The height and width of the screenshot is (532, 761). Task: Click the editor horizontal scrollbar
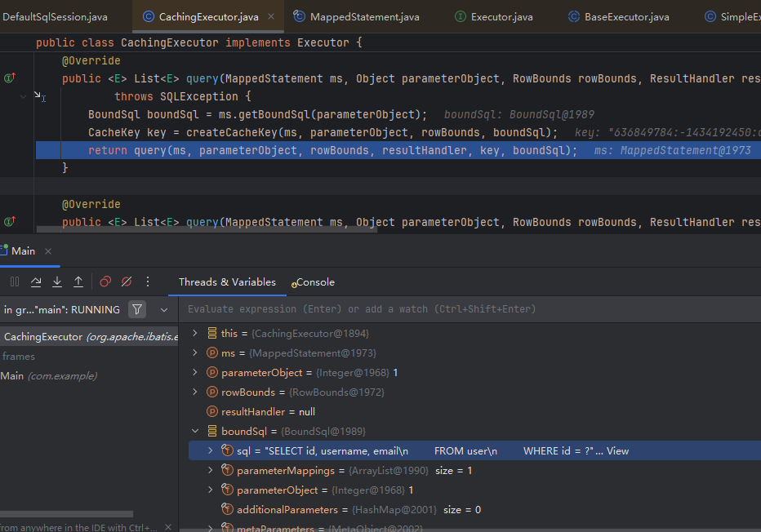pos(207,229)
